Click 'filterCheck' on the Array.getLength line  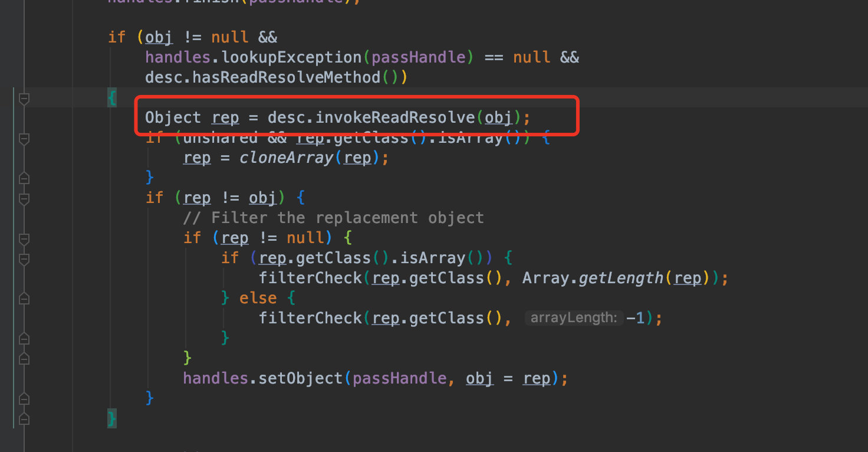point(310,278)
